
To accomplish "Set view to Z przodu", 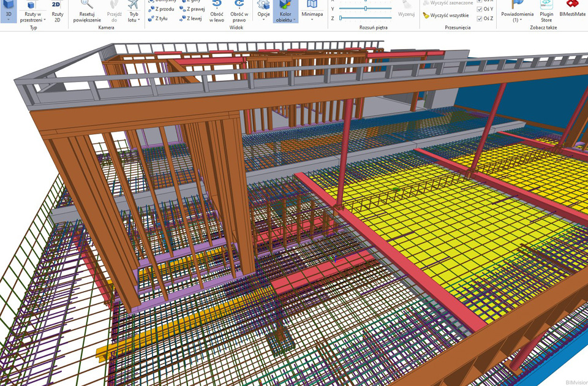I will (x=162, y=9).
